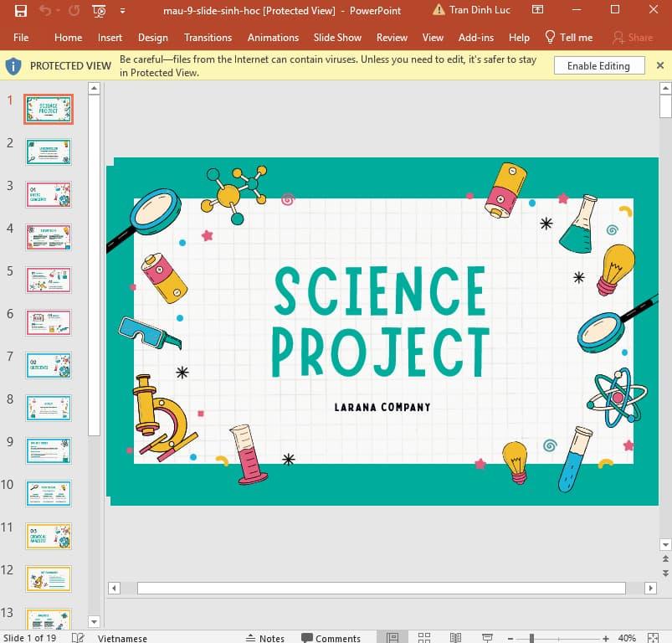Open Reading View from the status bar
672x643 pixels.
point(454,637)
